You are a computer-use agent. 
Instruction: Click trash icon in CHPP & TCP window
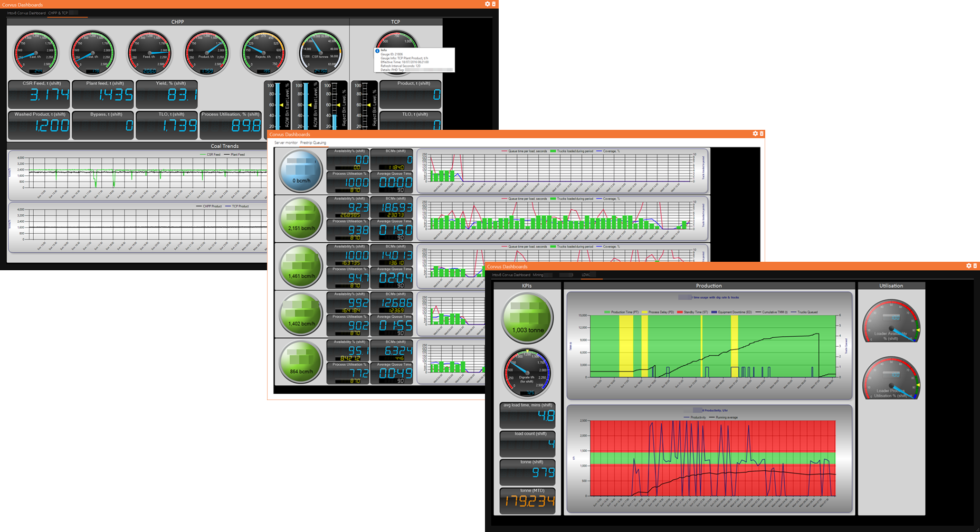pos(494,4)
